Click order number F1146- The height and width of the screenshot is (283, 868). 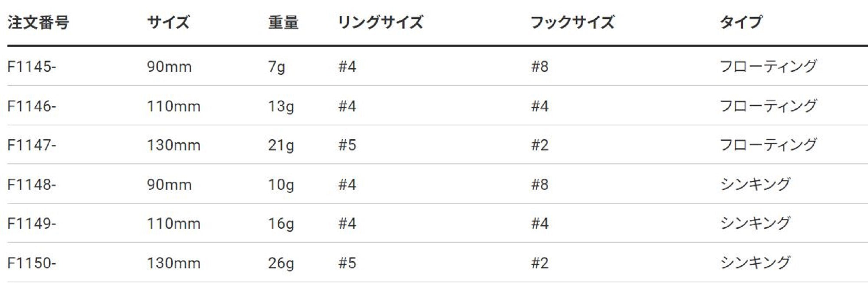tap(32, 106)
